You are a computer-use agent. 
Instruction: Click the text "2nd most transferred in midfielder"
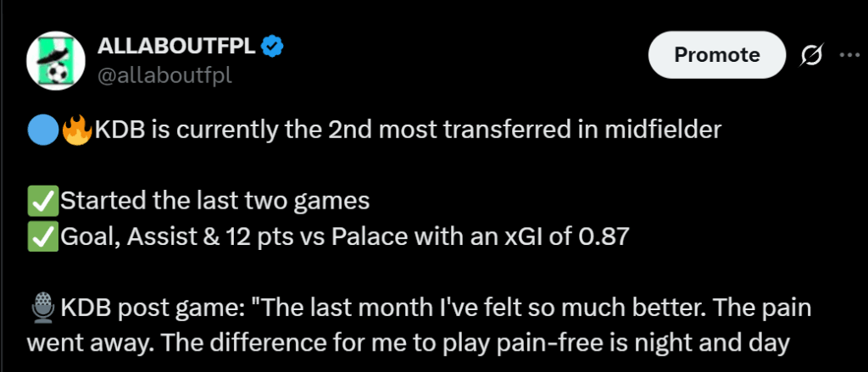pyautogui.click(x=524, y=130)
